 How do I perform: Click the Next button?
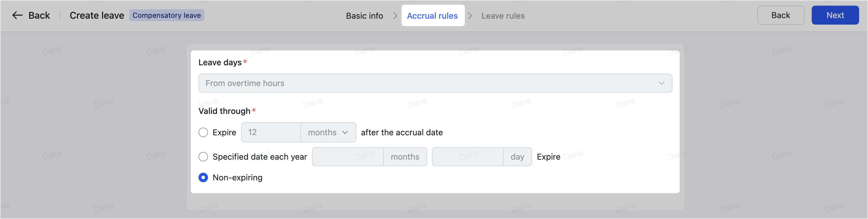[x=835, y=15]
